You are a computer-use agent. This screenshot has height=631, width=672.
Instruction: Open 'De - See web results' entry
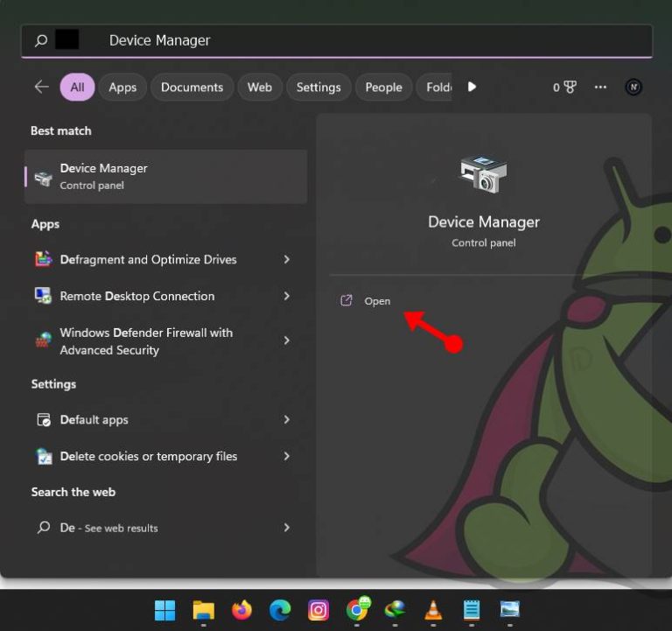coord(166,528)
